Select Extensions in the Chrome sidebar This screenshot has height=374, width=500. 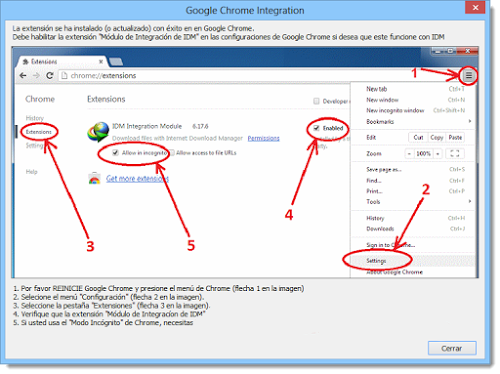(x=39, y=132)
